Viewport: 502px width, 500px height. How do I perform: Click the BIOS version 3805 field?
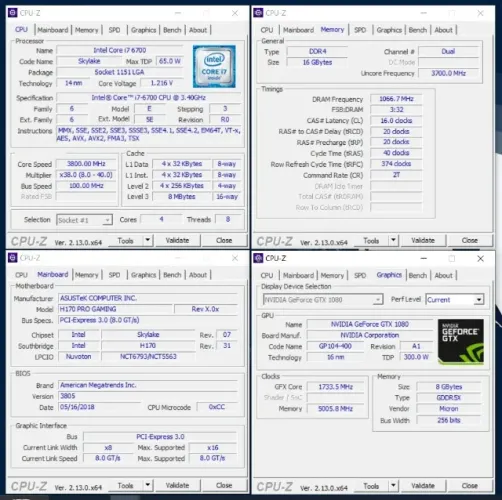point(148,396)
